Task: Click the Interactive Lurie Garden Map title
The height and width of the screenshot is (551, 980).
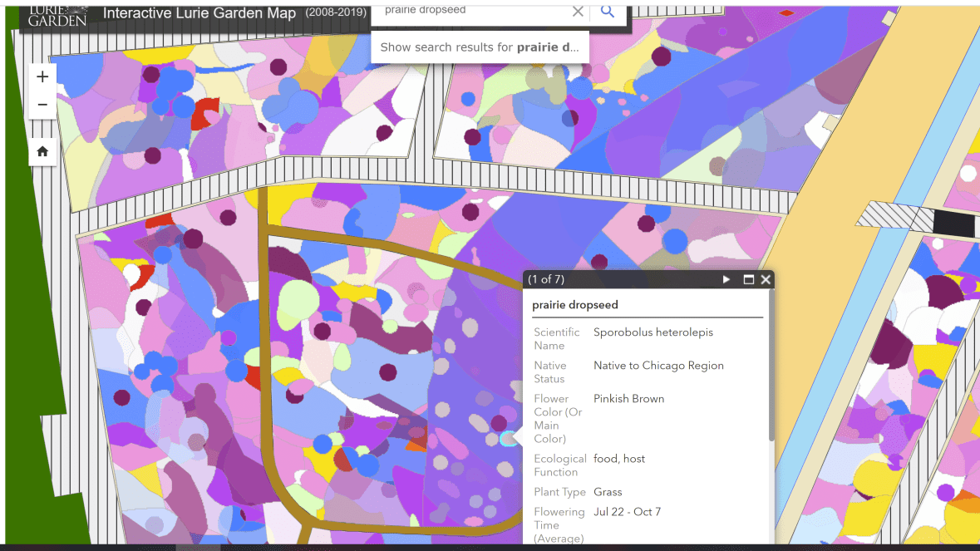Action: tap(199, 14)
